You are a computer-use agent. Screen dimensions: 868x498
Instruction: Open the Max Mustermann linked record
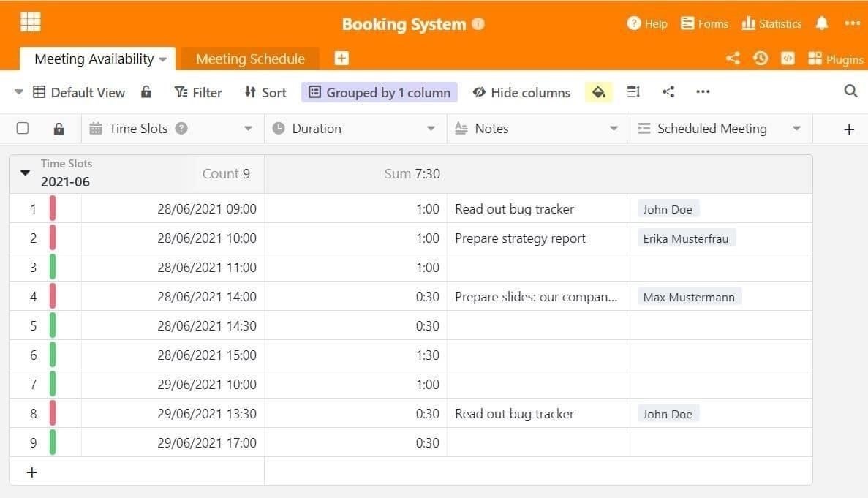coord(689,297)
